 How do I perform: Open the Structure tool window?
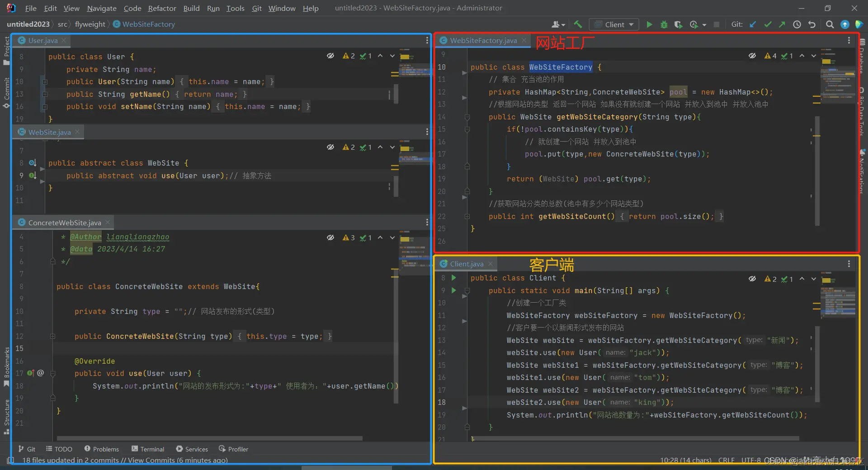6,417
